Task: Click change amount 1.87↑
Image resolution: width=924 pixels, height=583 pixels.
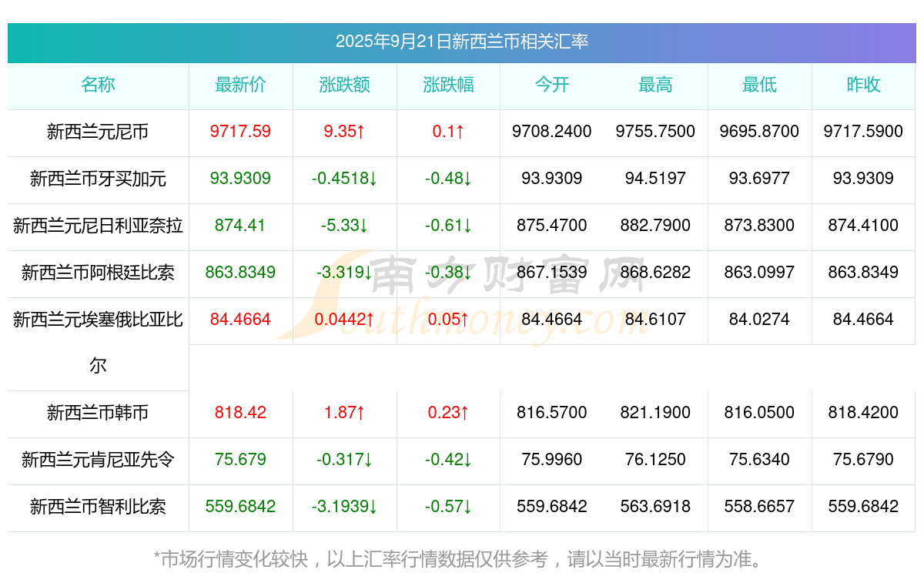Action: coord(344,413)
